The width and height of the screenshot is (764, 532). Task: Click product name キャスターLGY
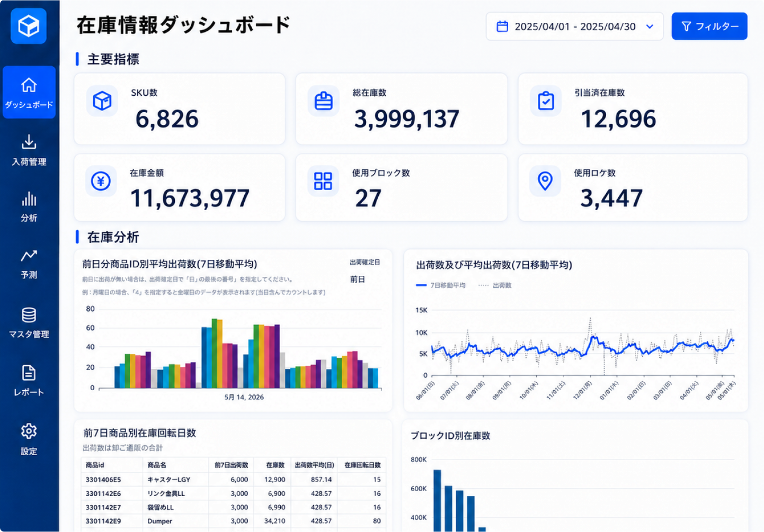pyautogui.click(x=169, y=480)
